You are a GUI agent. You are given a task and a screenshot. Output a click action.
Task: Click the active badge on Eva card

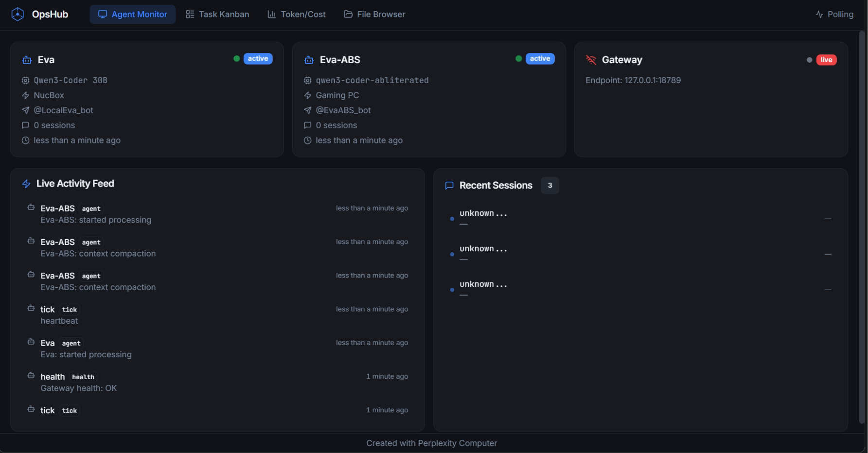point(258,59)
